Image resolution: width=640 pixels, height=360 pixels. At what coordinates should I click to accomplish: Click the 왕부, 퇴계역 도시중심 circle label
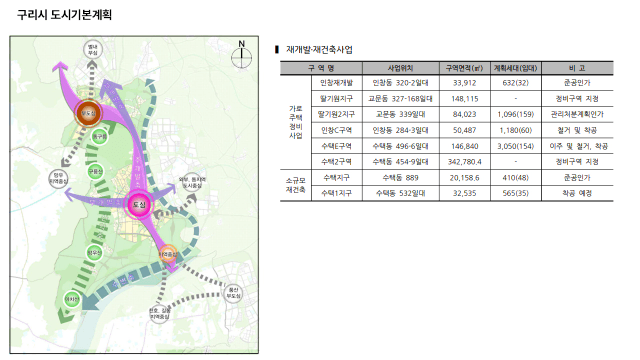(192, 182)
